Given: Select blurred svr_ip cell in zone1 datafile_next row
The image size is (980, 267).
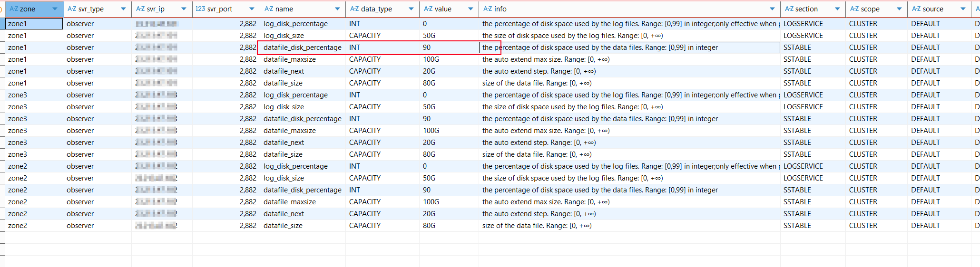Looking at the screenshot, I should 162,71.
